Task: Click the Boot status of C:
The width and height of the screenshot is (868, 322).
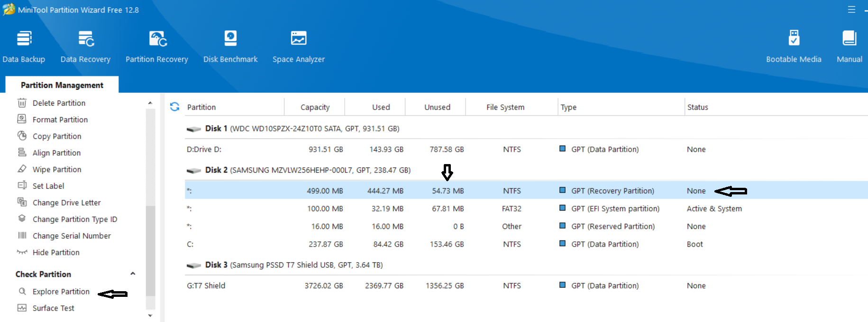Action: pos(695,244)
